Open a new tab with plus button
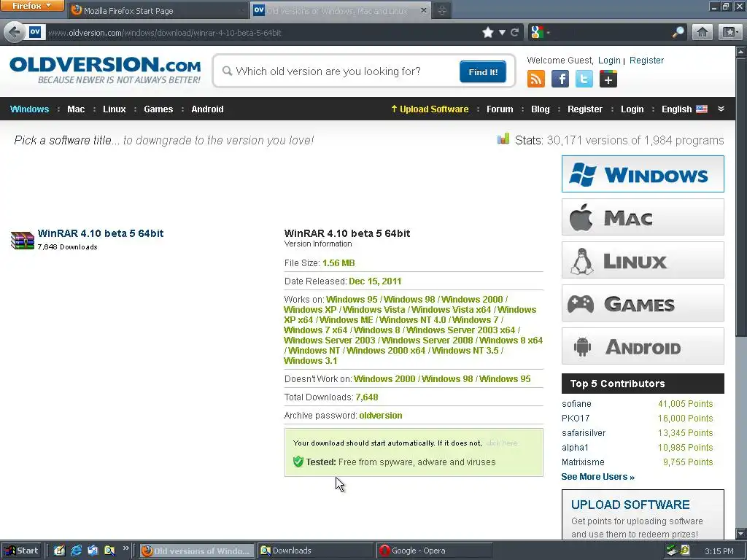 (x=441, y=10)
